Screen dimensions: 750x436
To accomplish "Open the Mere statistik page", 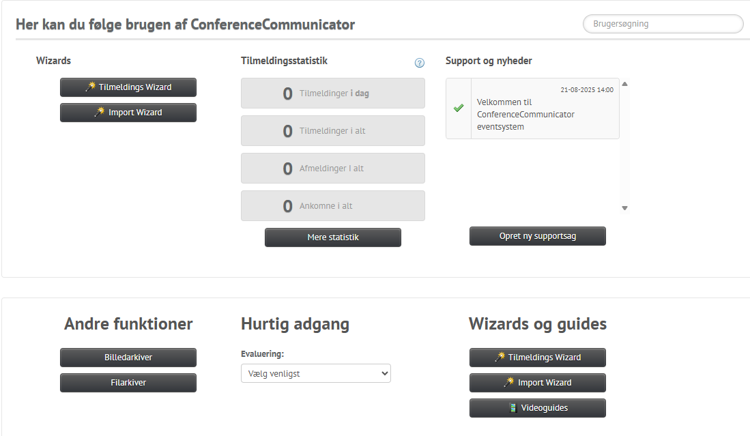I will pos(332,238).
